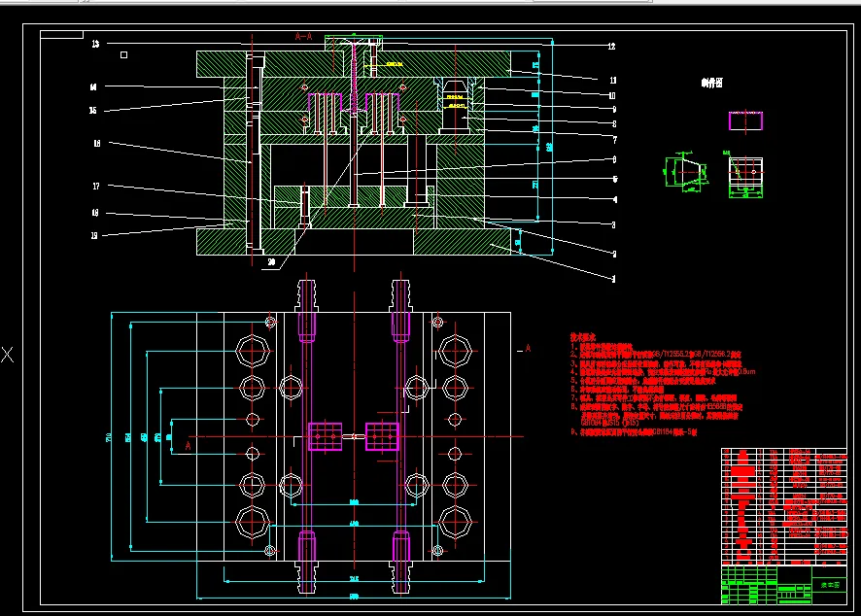The width and height of the screenshot is (861, 616).
Task: Select part callout number 9
Action: point(614,110)
